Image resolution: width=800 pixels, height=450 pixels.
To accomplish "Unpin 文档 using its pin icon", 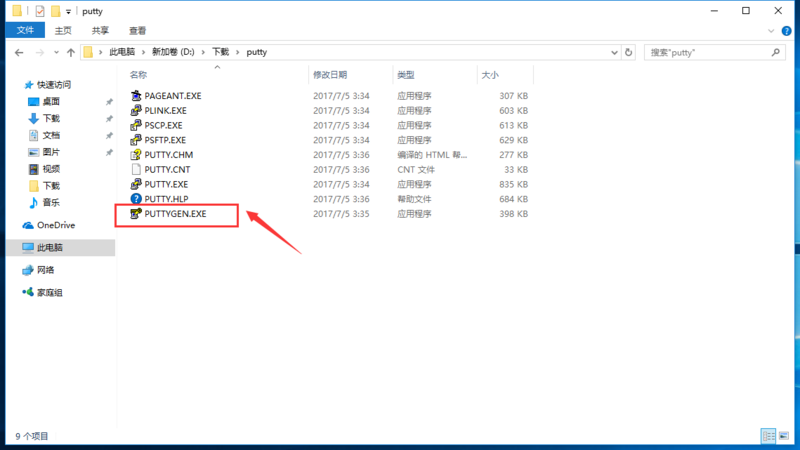I will click(109, 136).
